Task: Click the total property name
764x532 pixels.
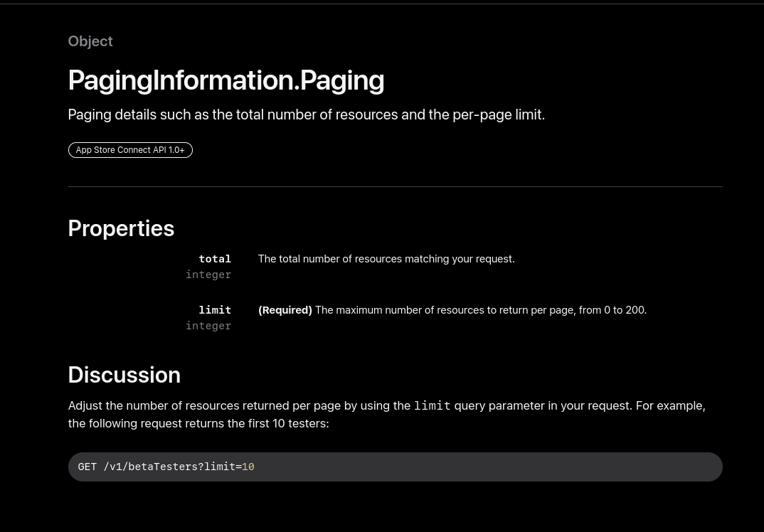Action: pos(215,259)
